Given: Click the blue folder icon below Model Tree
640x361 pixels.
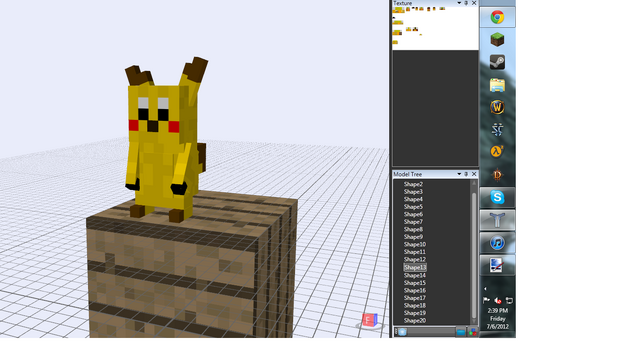Looking at the screenshot, I should point(461,332).
